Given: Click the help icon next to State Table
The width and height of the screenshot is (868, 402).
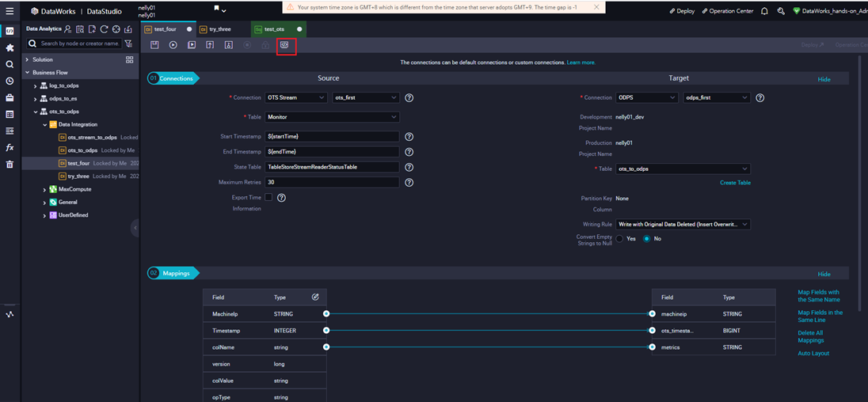Looking at the screenshot, I should (x=409, y=167).
